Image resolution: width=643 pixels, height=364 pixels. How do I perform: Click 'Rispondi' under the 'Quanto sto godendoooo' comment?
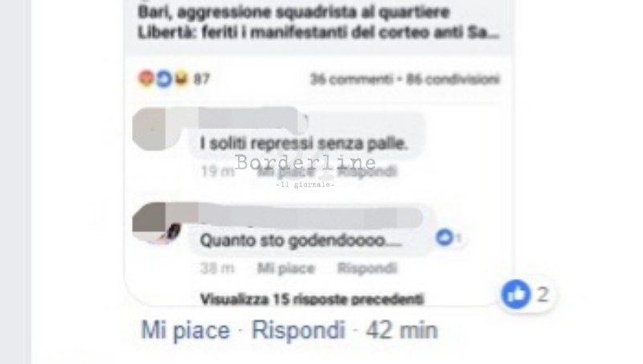(367, 268)
